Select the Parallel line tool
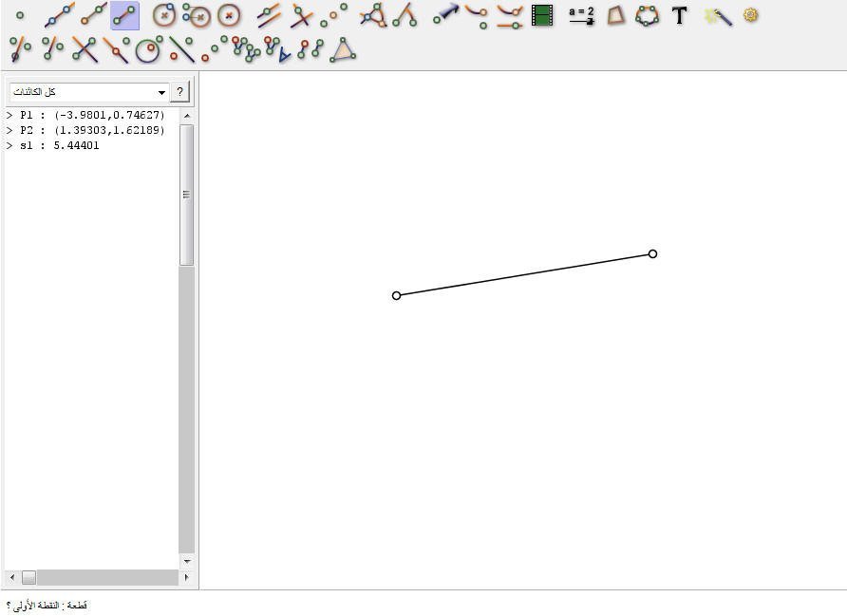847x616 pixels. point(269,15)
